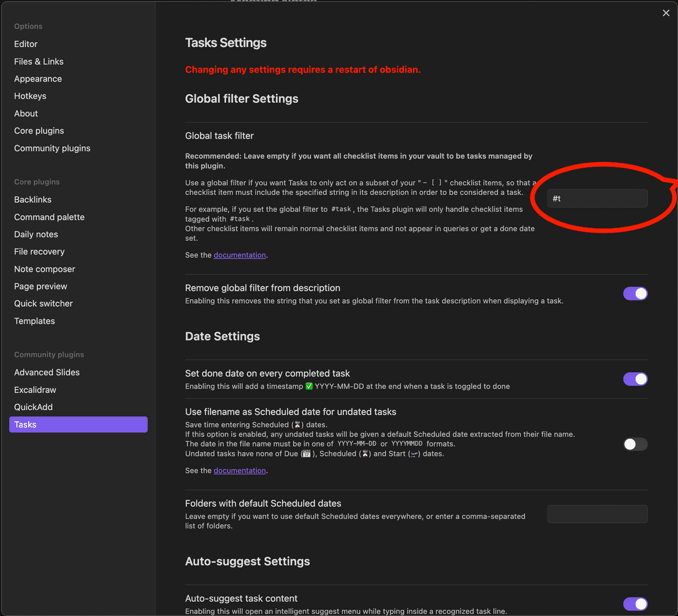This screenshot has height=616, width=678.
Task: Click the Global filter Settings heading
Action: (242, 99)
